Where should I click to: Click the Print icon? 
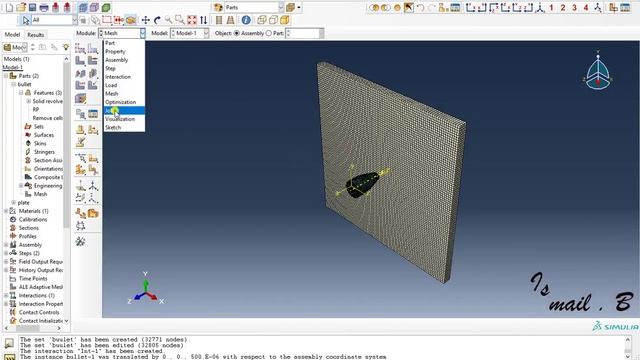44,7
